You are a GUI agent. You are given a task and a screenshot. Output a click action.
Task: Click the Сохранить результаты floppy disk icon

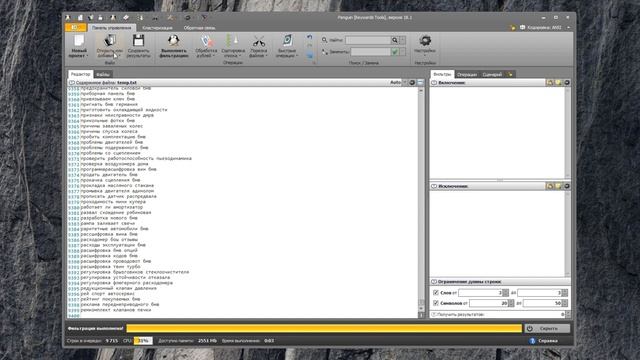tap(138, 40)
